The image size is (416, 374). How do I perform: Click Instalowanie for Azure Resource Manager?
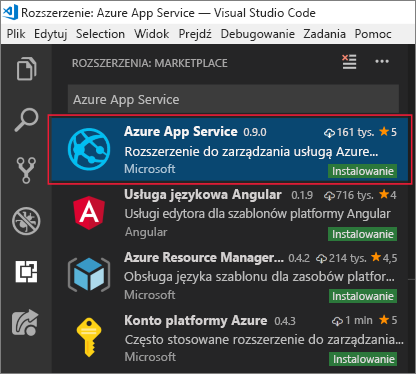point(363,296)
